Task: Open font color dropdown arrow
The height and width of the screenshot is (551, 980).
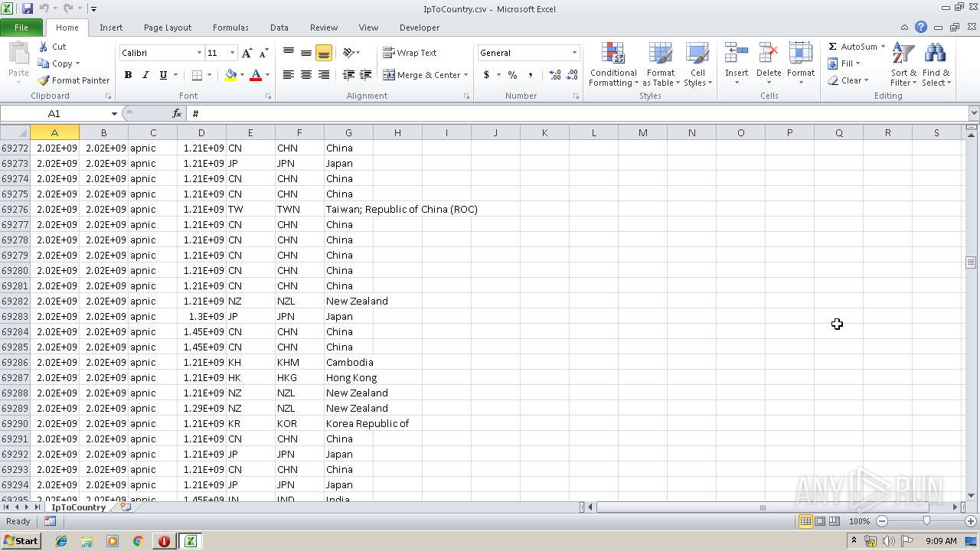Action: click(x=267, y=75)
